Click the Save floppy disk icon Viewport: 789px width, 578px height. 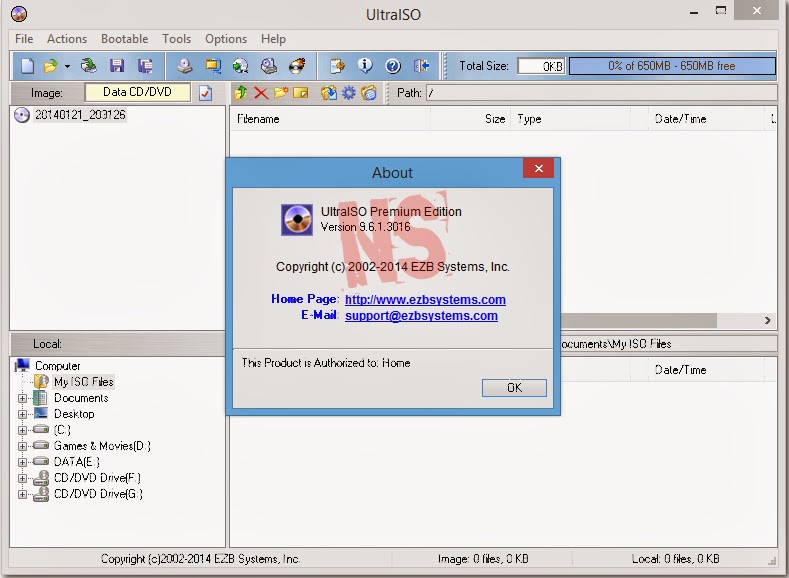point(117,66)
